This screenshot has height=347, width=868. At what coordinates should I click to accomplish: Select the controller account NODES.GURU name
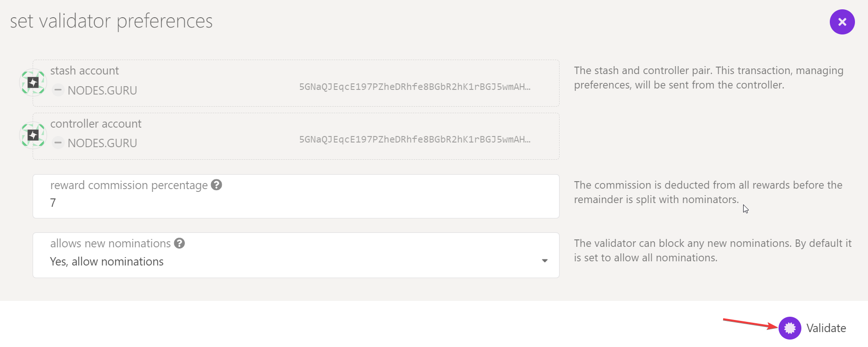point(103,143)
